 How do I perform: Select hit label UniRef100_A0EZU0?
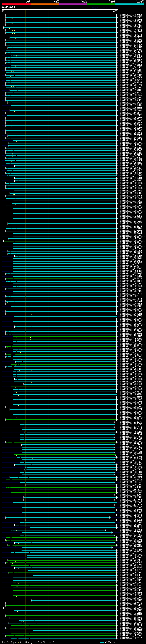pos(131,600)
